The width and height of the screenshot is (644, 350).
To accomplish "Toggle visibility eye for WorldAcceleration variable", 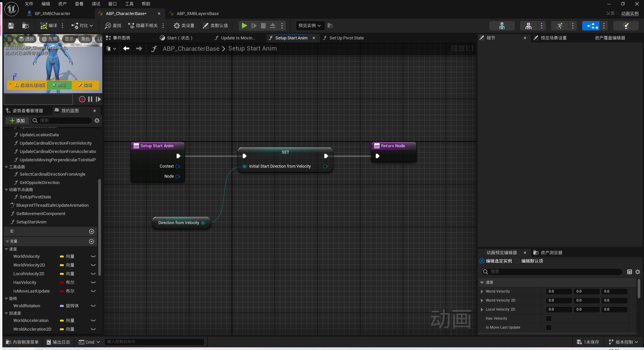I will point(93,321).
